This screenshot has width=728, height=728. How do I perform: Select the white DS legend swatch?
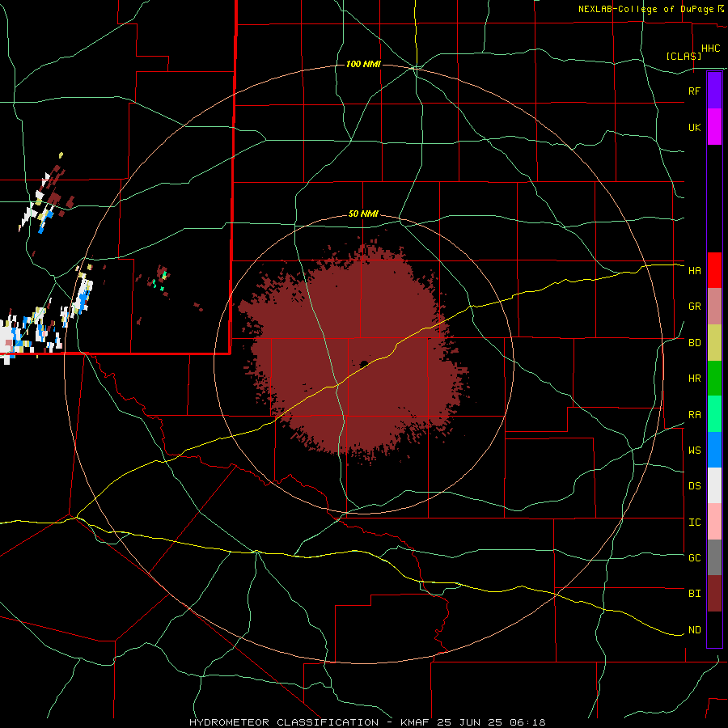(714, 485)
